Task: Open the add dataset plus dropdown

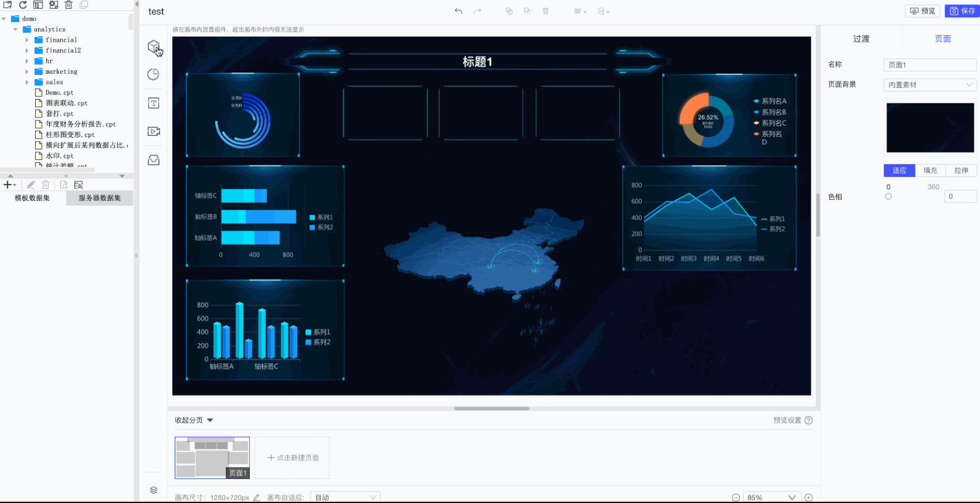Action: [9, 184]
